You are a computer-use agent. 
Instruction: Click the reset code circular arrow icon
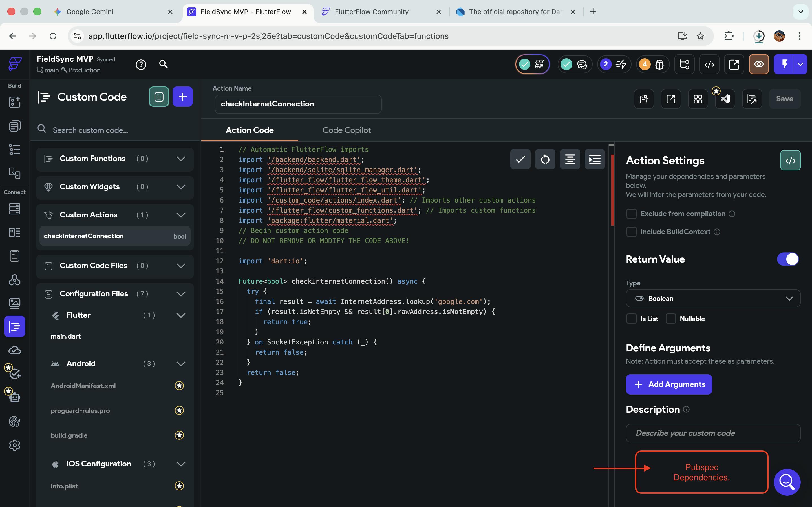(545, 159)
